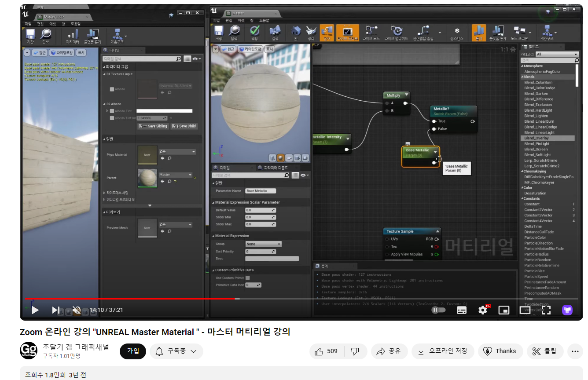588x380 pixels.
Task: Click the cylinder preview shape icon
Action: [x=272, y=158]
